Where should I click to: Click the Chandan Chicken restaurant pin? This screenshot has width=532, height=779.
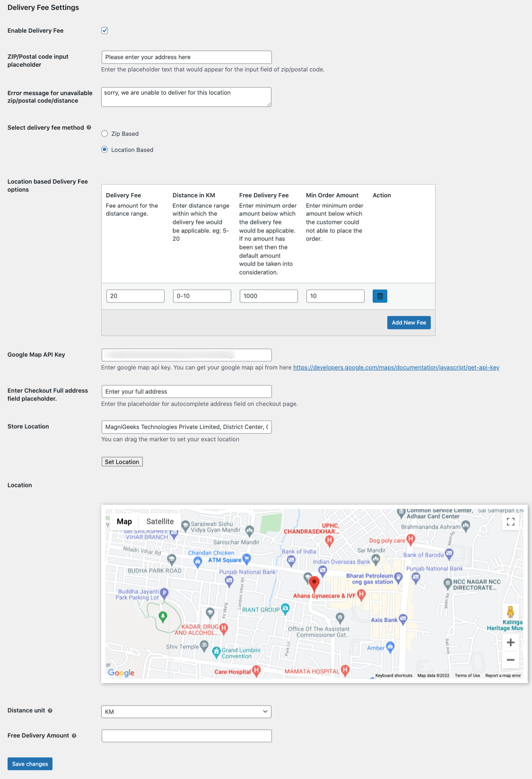198,562
